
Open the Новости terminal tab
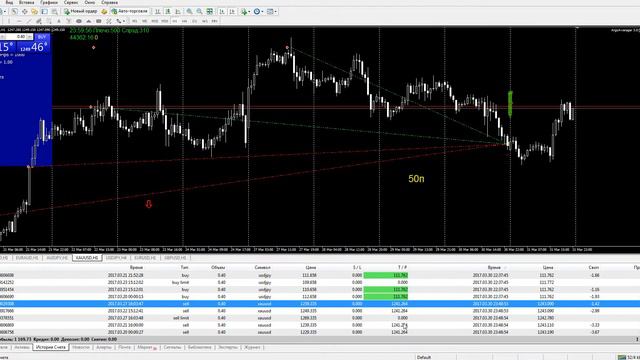pos(81,347)
